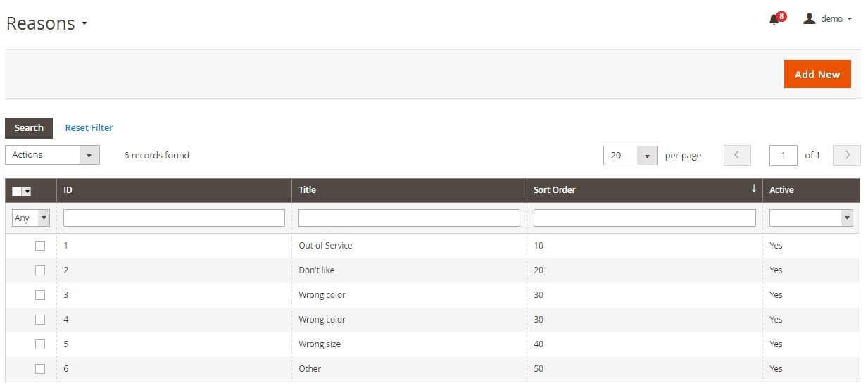Click the Sort Order descending arrow icon

(754, 188)
